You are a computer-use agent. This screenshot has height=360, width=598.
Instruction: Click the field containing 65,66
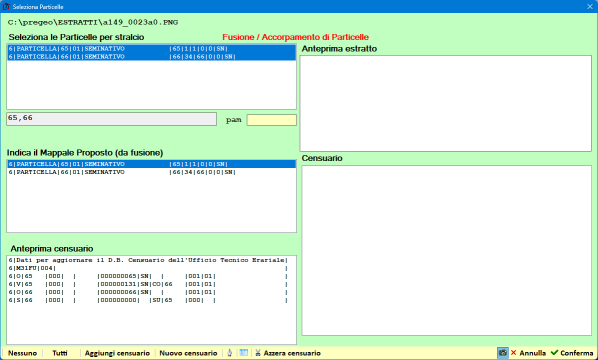[111, 119]
